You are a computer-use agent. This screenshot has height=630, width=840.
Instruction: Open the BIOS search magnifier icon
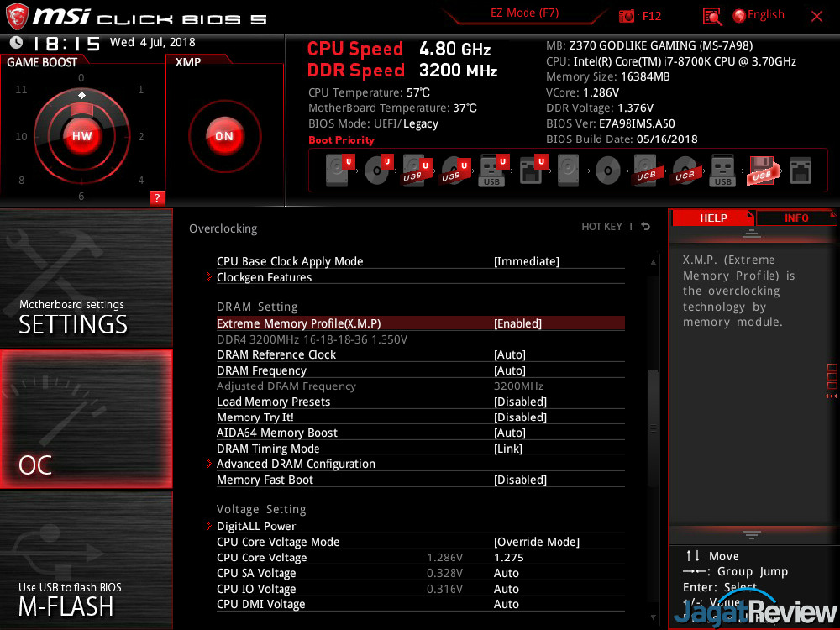[712, 16]
